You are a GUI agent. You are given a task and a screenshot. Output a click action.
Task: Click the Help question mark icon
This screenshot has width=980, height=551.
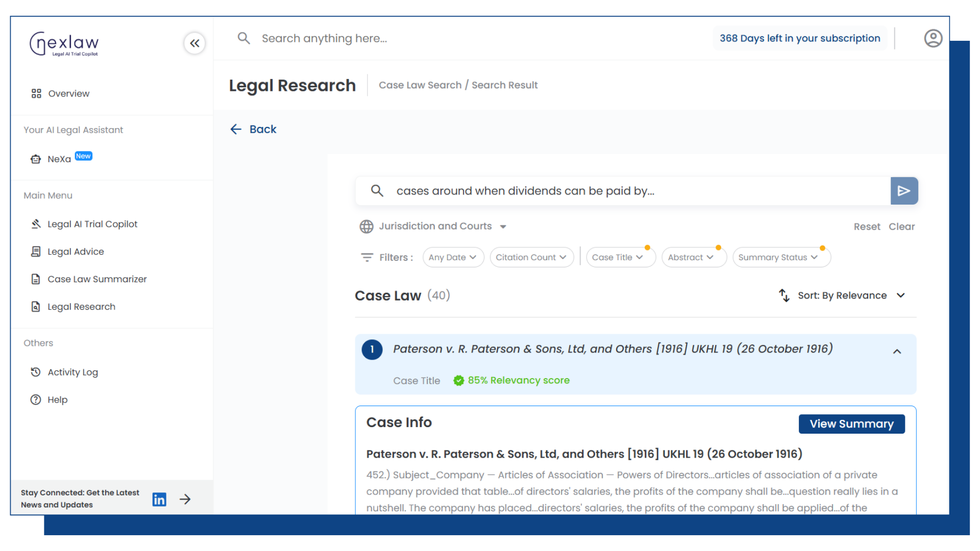click(36, 399)
